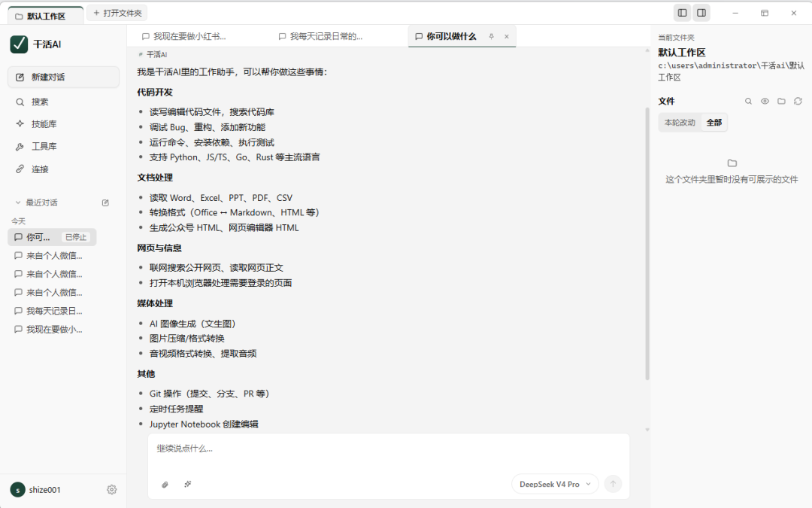Image resolution: width=812 pixels, height=508 pixels.
Task: Click the 打开文件夹 button
Action: point(117,13)
